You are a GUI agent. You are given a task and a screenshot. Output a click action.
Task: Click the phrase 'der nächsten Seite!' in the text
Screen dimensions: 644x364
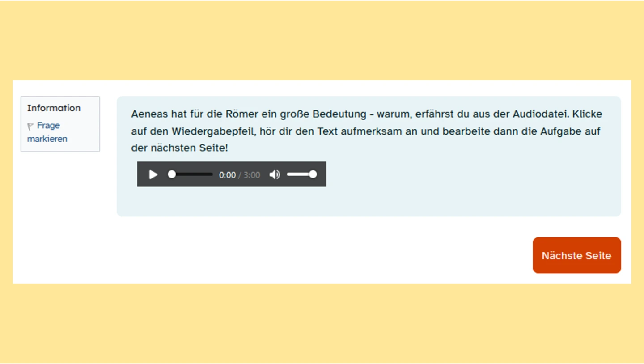(179, 148)
